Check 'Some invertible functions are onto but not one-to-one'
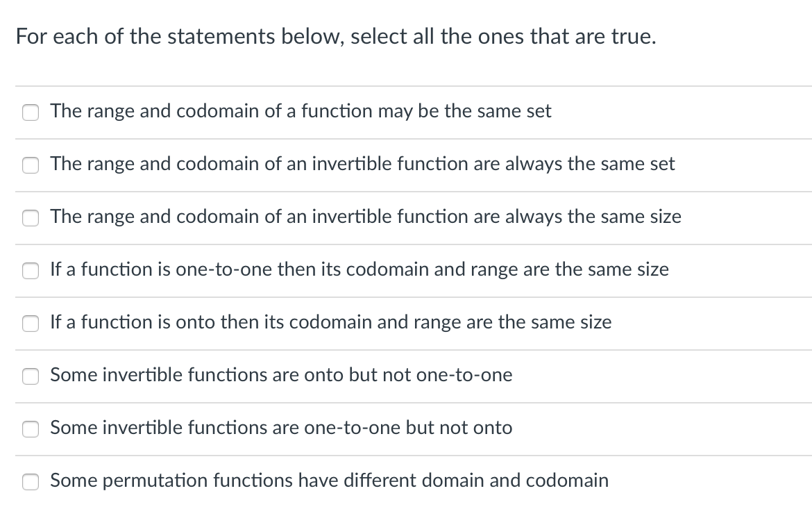 [31, 376]
